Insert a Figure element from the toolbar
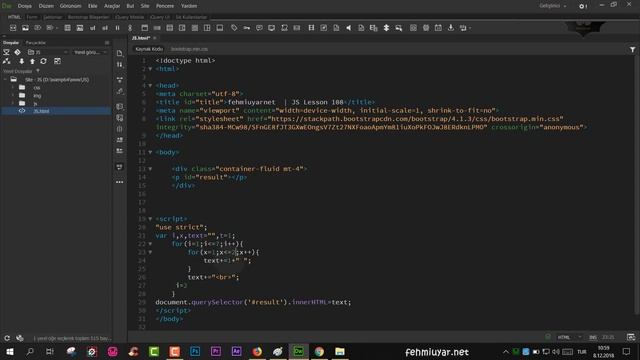The height and width of the screenshot is (360, 640). [x=80, y=28]
